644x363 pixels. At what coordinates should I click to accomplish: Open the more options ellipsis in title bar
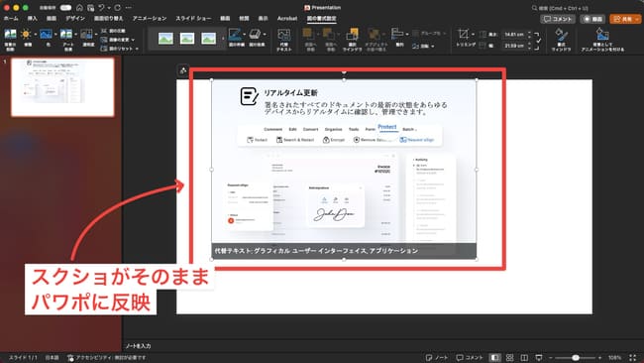tap(129, 8)
